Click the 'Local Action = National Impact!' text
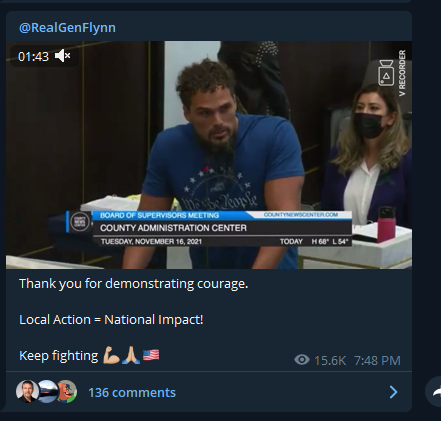441x421 pixels. click(x=111, y=319)
